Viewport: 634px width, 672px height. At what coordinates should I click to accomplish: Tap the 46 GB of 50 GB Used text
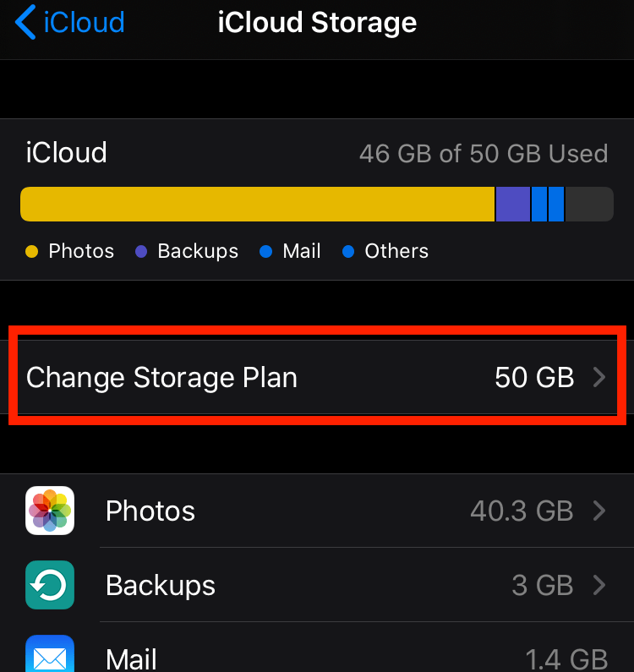point(483,154)
